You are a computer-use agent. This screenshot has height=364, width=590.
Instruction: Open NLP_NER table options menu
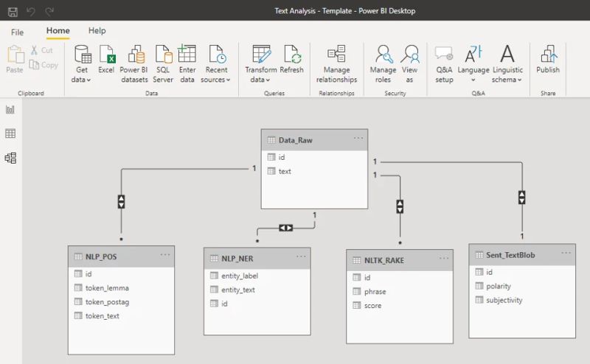coord(301,256)
